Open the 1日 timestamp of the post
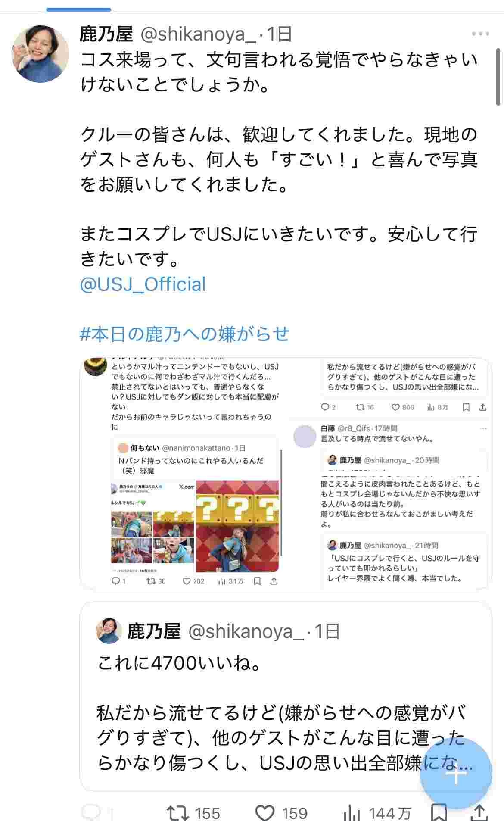This screenshot has height=821, width=504. (279, 34)
